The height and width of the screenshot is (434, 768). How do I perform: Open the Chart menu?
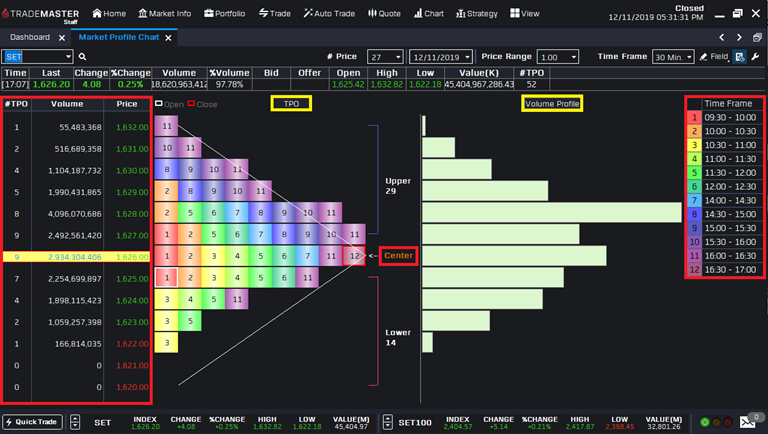coord(429,13)
